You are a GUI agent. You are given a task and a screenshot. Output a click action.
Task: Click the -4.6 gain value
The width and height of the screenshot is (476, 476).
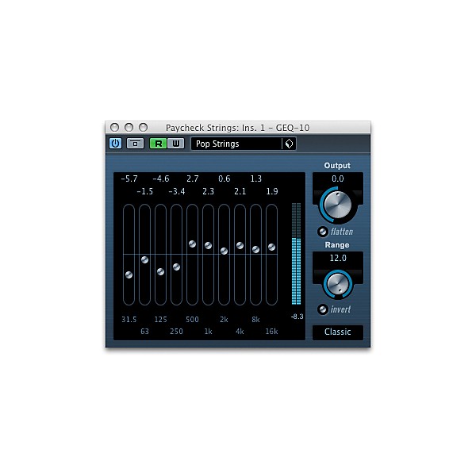pos(161,178)
